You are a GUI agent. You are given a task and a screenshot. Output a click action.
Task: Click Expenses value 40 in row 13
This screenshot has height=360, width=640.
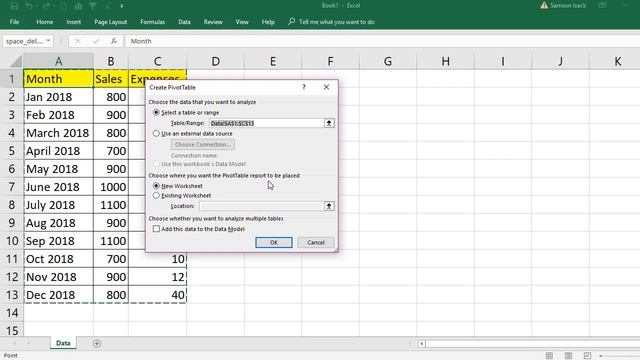pos(158,295)
